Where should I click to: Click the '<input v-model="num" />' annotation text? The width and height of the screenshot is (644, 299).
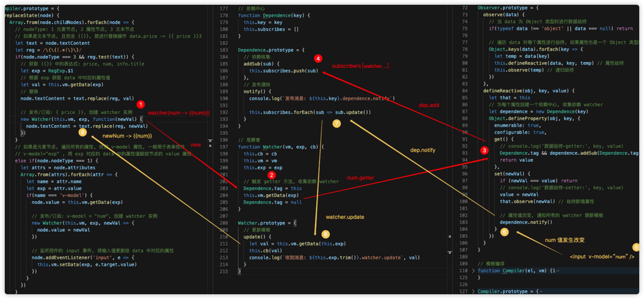(602, 257)
